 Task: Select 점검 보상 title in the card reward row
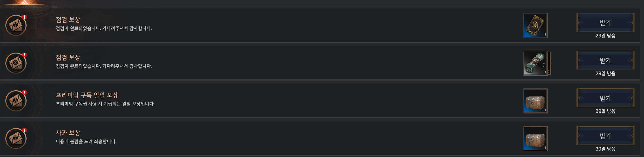tap(68, 20)
